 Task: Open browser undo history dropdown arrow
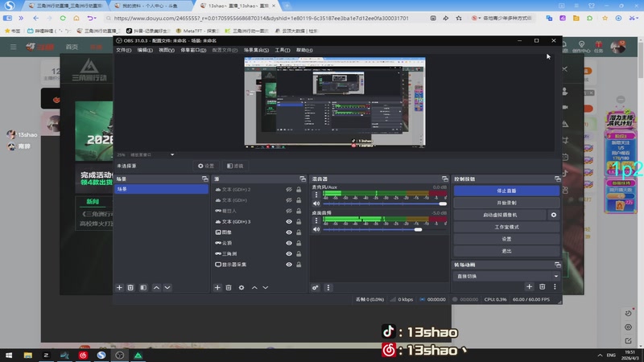pos(95,18)
